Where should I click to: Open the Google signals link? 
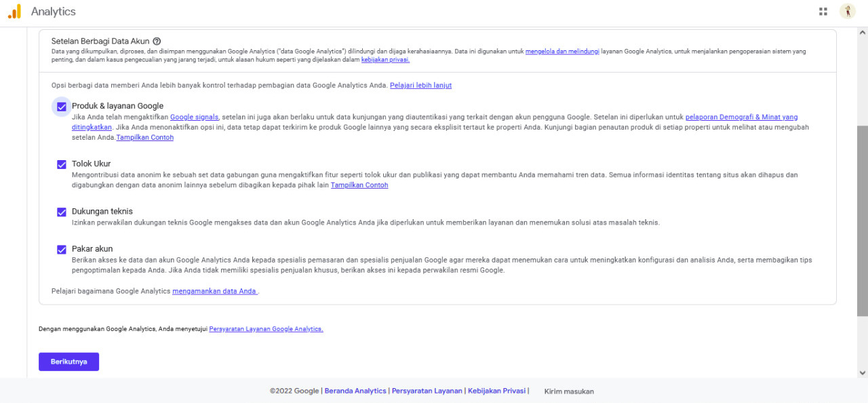coord(194,117)
